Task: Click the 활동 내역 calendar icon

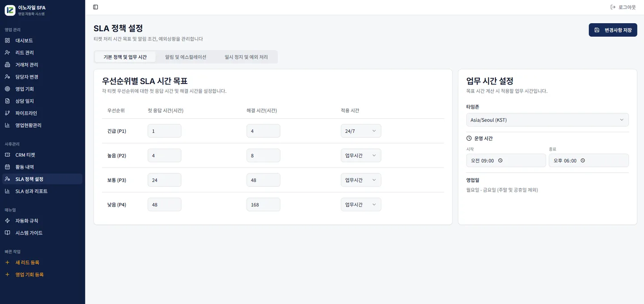Action: pos(7,167)
